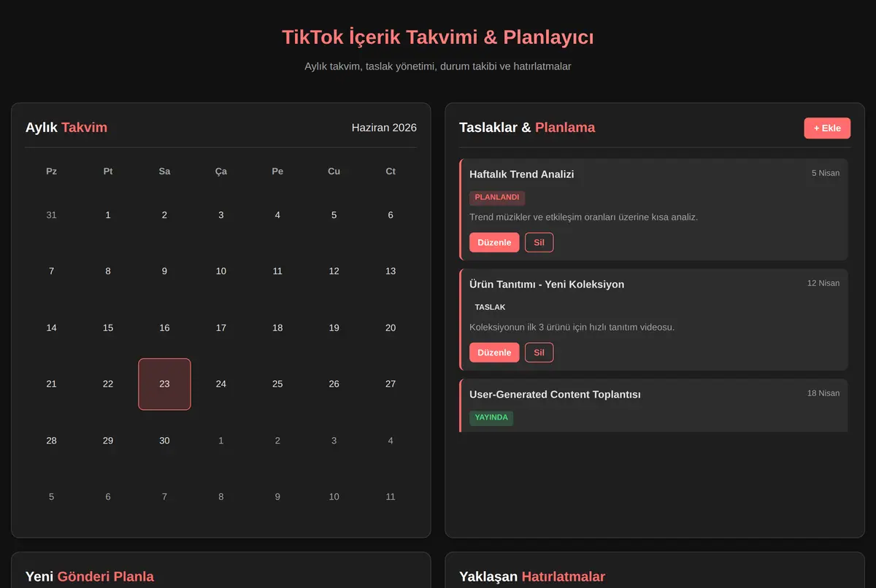876x588 pixels.
Task: Click the Pz weekday column header
Action: point(51,171)
